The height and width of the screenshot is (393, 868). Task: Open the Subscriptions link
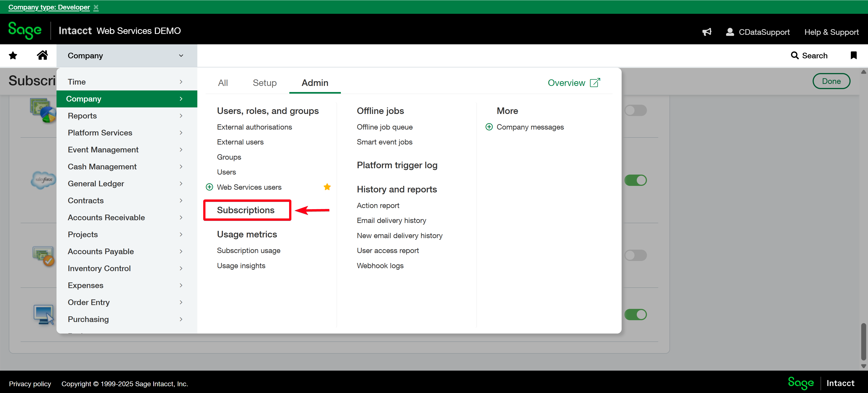(x=246, y=210)
